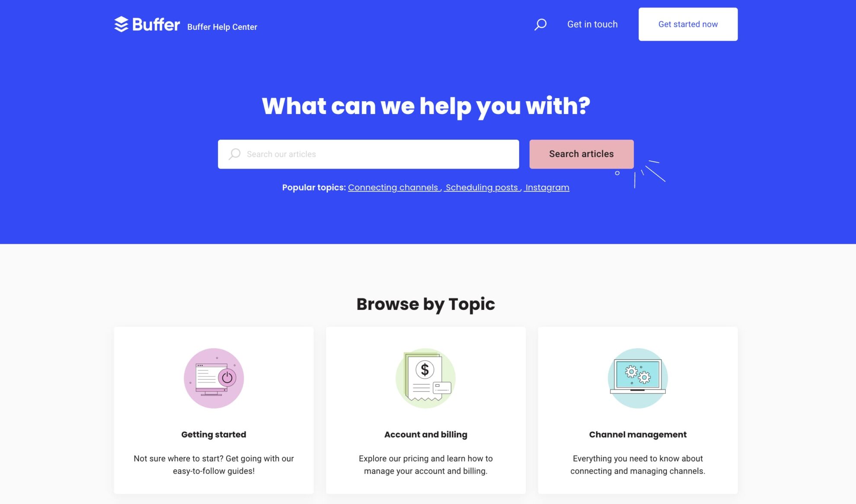Click the Search articles button
856x504 pixels.
[x=581, y=153]
